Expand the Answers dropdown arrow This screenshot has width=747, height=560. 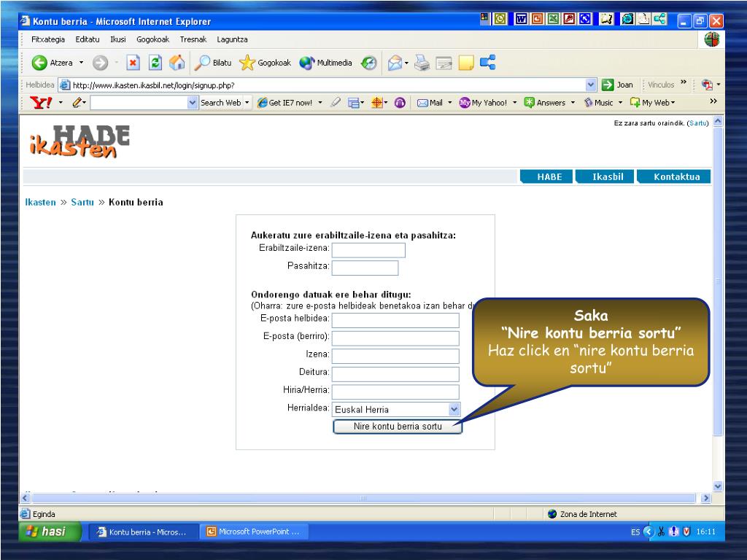tap(573, 102)
